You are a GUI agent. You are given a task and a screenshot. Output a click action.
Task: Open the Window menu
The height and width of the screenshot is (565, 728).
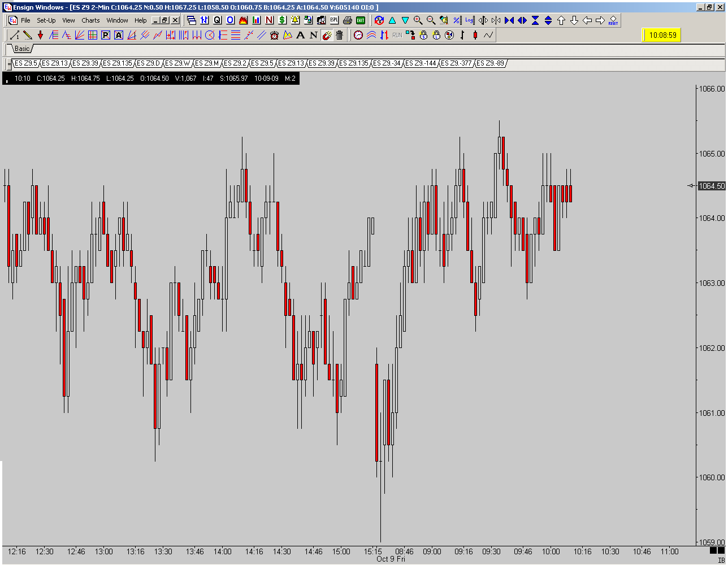click(117, 20)
